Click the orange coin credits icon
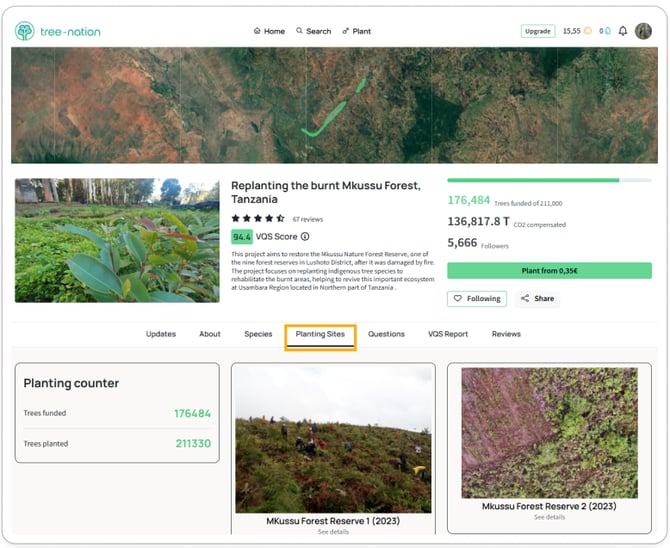 tap(588, 31)
